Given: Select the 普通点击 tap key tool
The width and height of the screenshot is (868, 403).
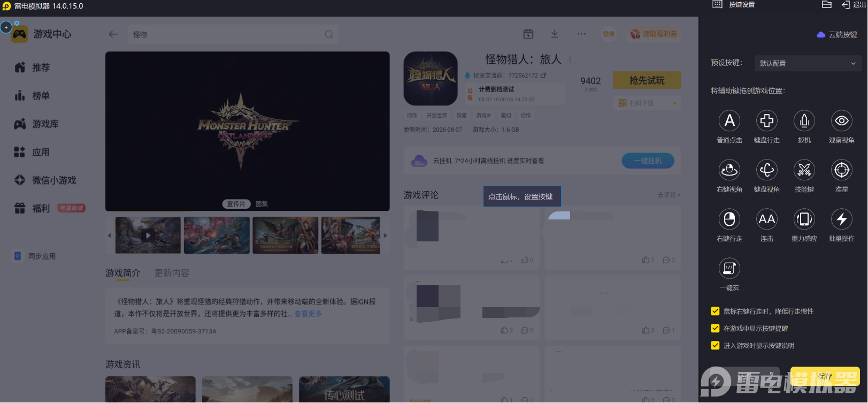Looking at the screenshot, I should (729, 121).
